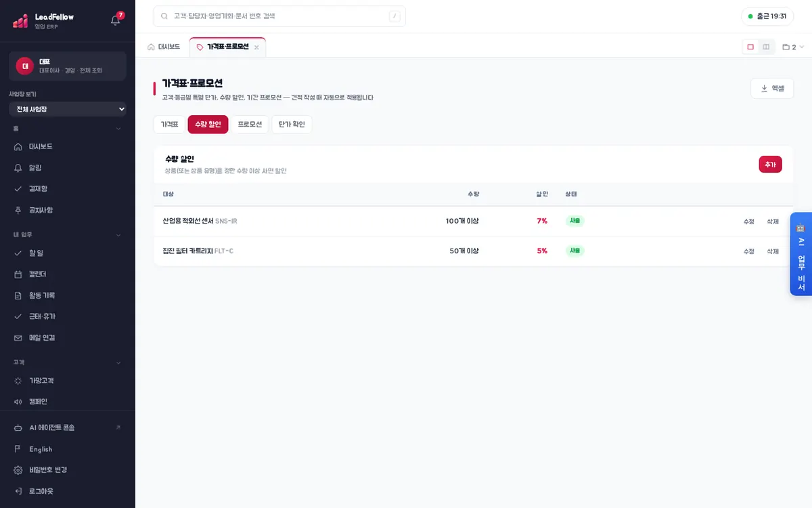Click 수정 for 산업용 적외선 센서 row
812x508 pixels.
tap(748, 221)
